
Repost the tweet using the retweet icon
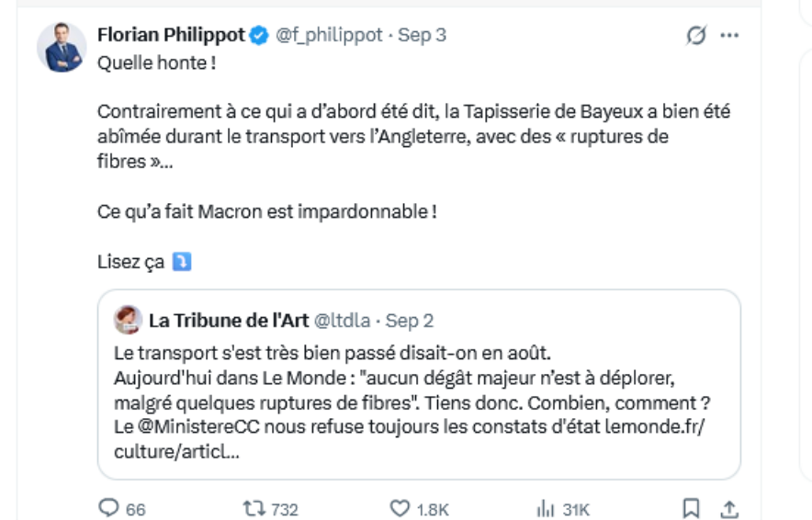coord(254,508)
